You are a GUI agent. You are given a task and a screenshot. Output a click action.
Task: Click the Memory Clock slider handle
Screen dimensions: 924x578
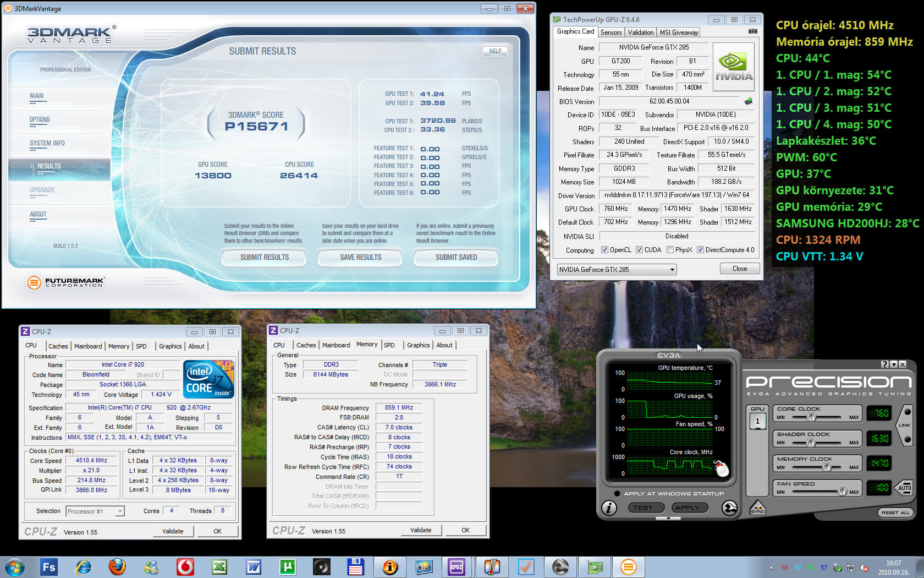point(826,467)
